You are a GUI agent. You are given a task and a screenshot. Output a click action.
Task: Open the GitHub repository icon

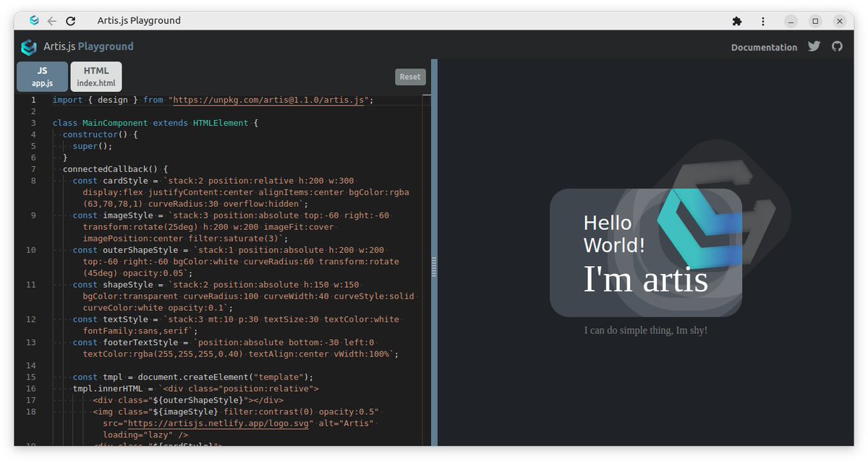(x=837, y=46)
